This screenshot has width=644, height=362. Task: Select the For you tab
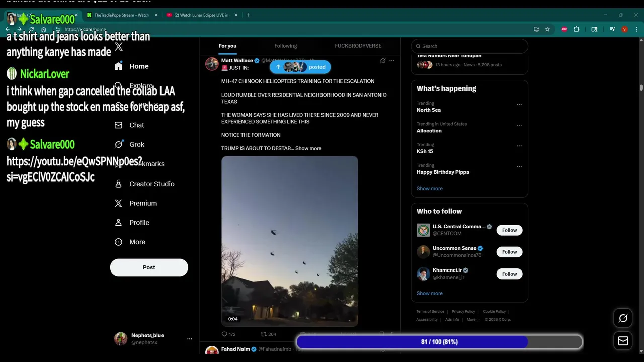tap(227, 46)
